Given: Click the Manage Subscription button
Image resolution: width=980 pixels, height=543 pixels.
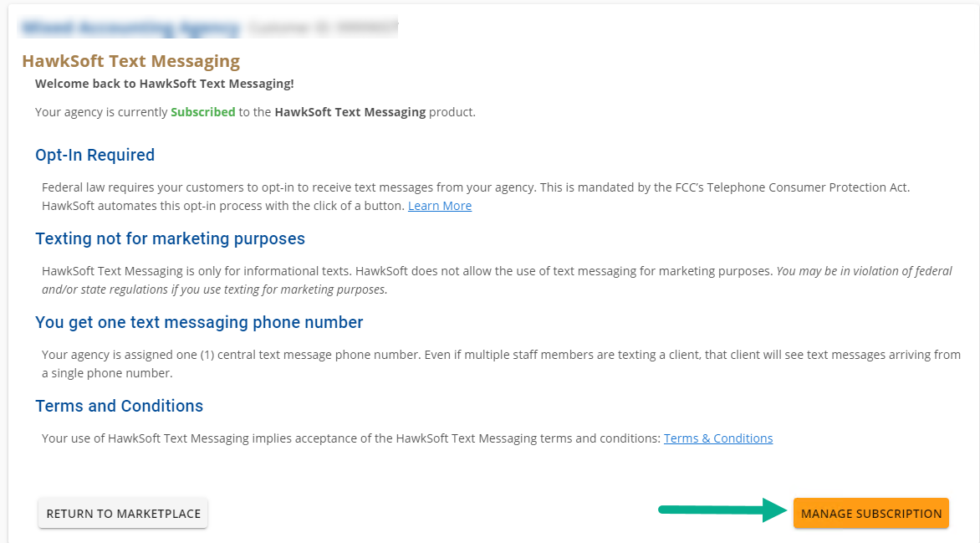Looking at the screenshot, I should 870,513.
